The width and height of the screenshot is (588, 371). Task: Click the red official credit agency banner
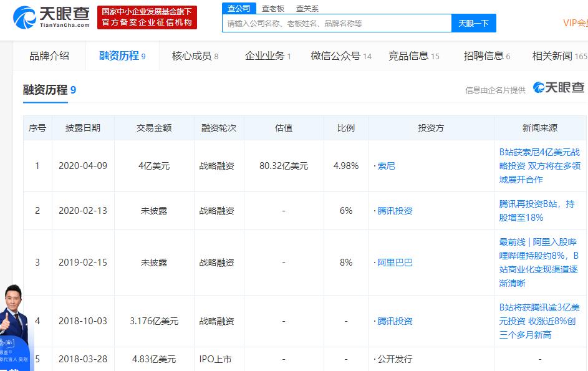click(x=147, y=17)
